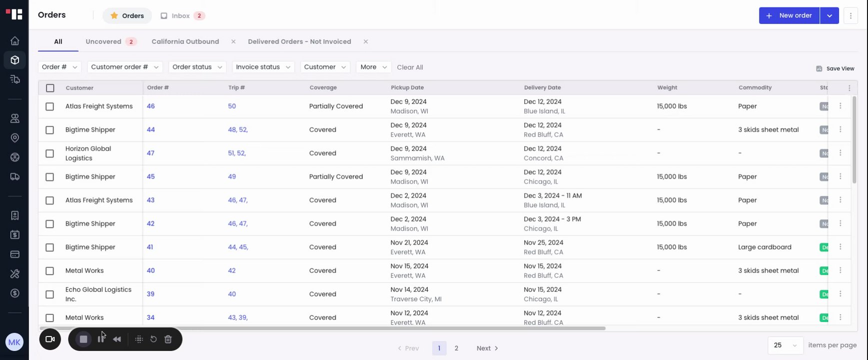Select the Metal Works order 40 checkbox
868x360 pixels.
coord(50,271)
